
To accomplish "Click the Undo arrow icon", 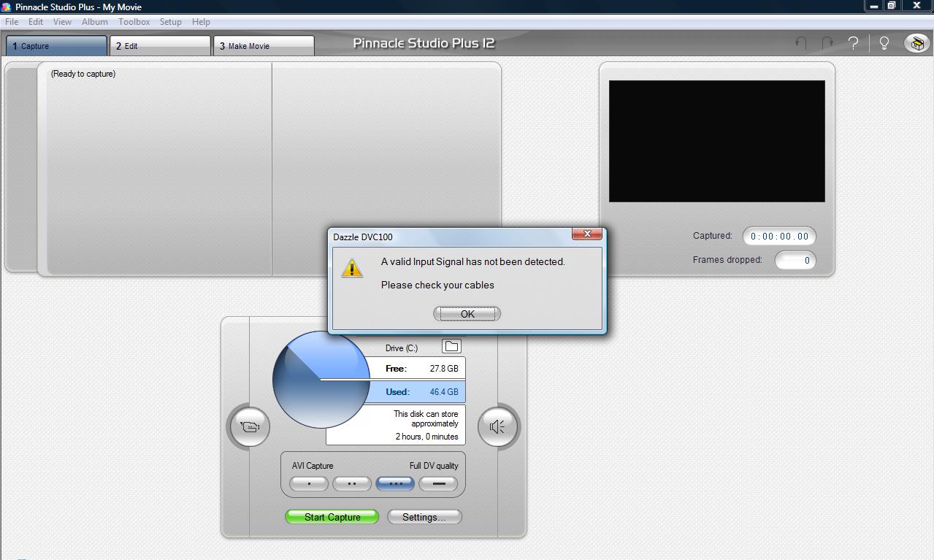I will (x=801, y=44).
